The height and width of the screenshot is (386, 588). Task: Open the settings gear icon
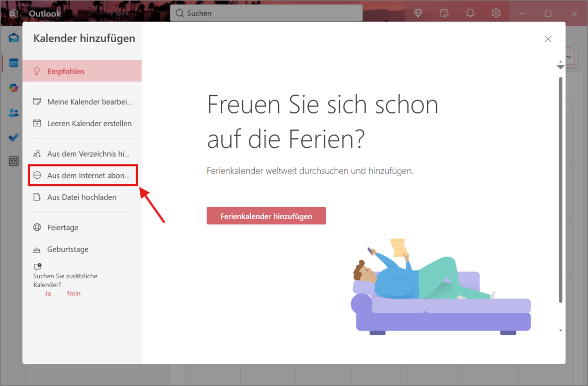496,13
